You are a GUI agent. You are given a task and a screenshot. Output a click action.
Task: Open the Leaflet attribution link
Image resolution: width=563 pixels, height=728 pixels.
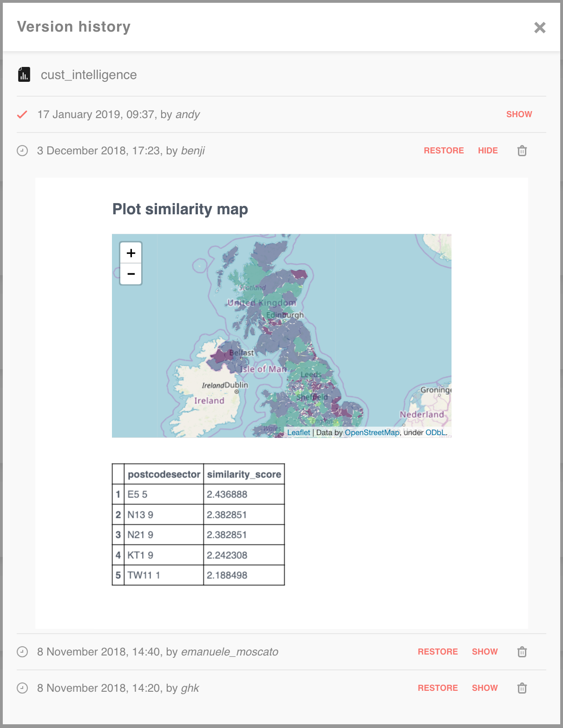point(298,432)
